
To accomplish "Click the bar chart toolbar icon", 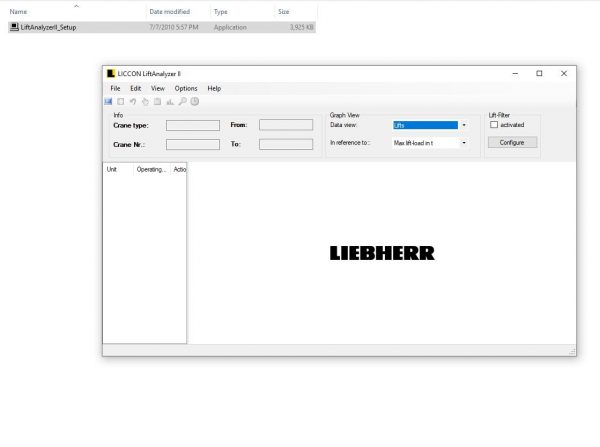I will click(170, 101).
